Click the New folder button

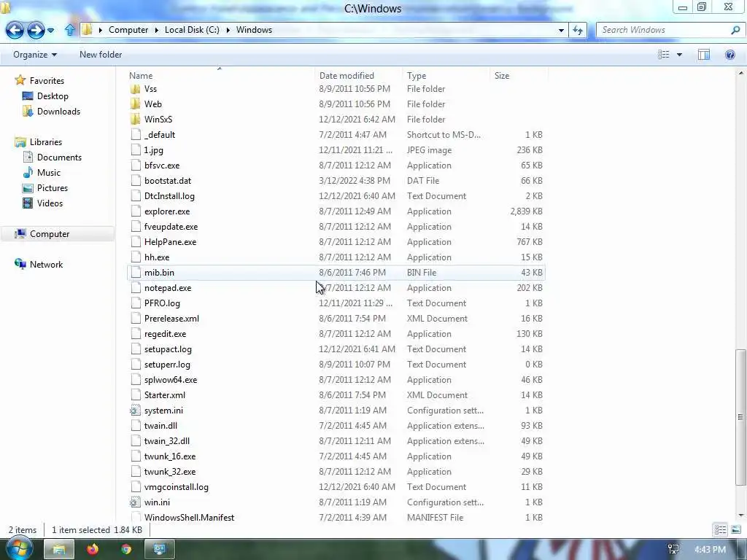coord(101,55)
